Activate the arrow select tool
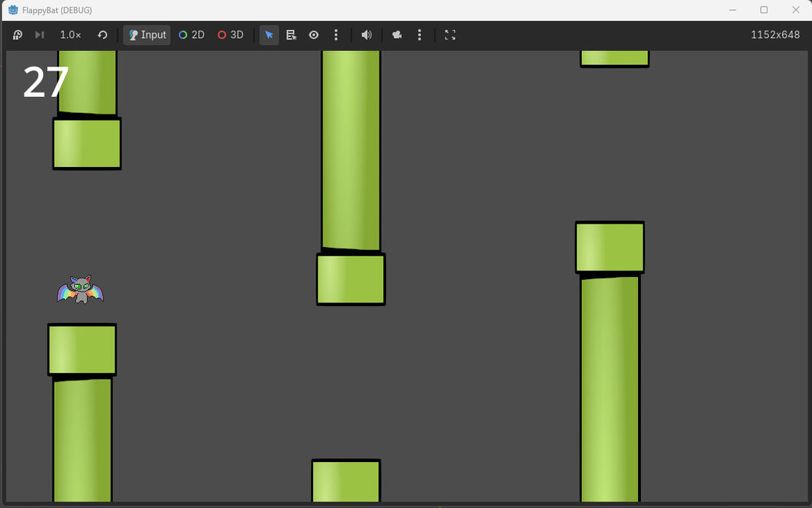 (269, 35)
